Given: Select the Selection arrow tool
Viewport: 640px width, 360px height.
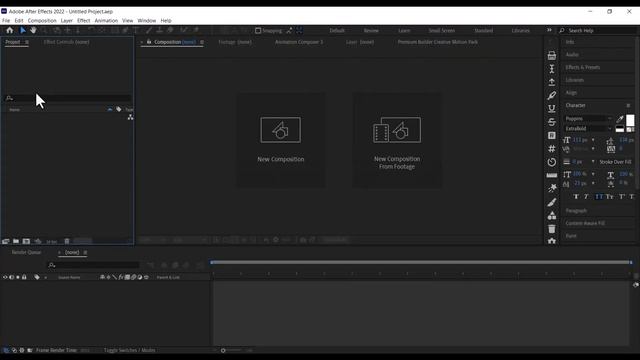Looking at the screenshot, I should [x=23, y=30].
